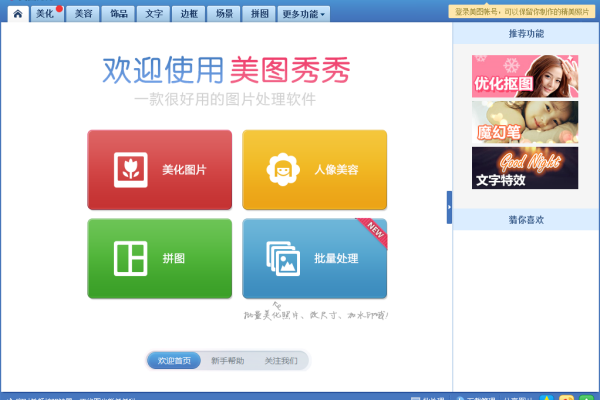Open the yellow 人像美容 tile
This screenshot has width=600, height=400.
(x=314, y=170)
